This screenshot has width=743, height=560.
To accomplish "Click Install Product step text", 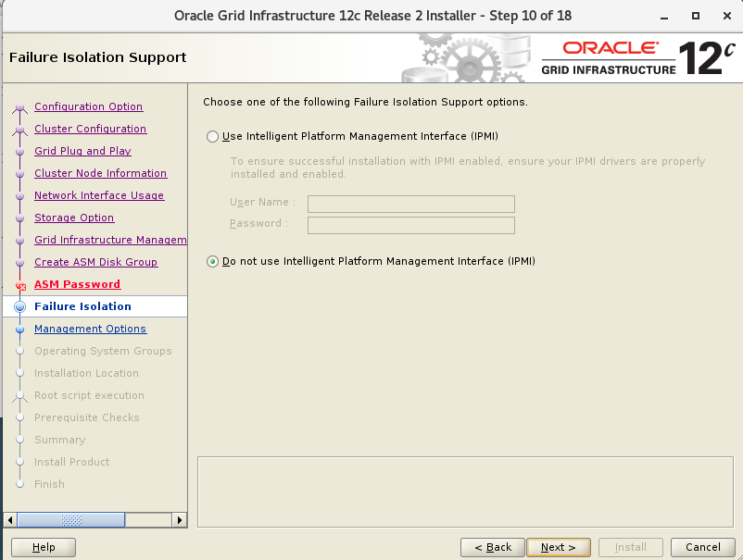I will click(71, 463).
